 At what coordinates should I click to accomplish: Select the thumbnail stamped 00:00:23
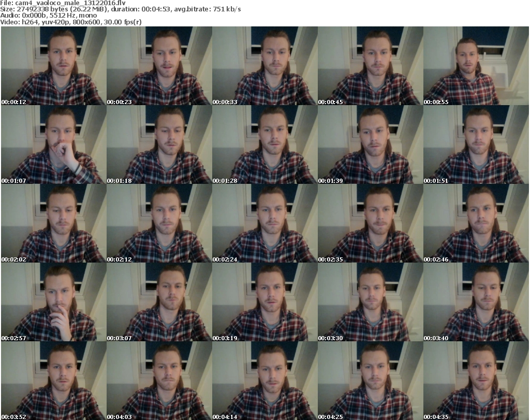pos(159,66)
